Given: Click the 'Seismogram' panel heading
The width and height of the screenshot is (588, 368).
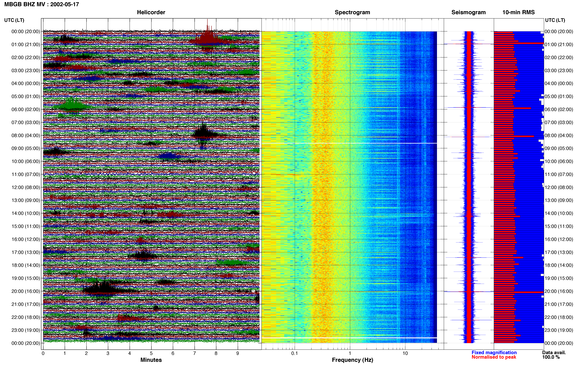Looking at the screenshot, I should (x=468, y=12).
